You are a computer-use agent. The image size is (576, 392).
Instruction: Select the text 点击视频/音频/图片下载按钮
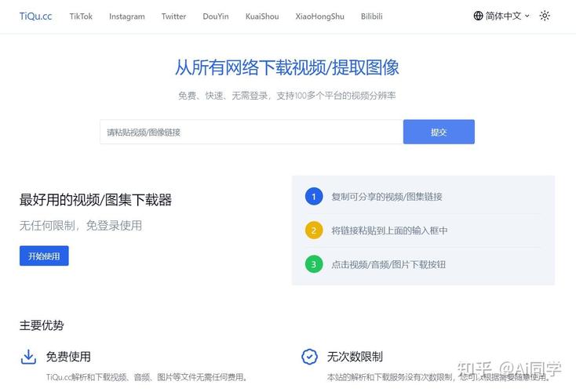388,265
